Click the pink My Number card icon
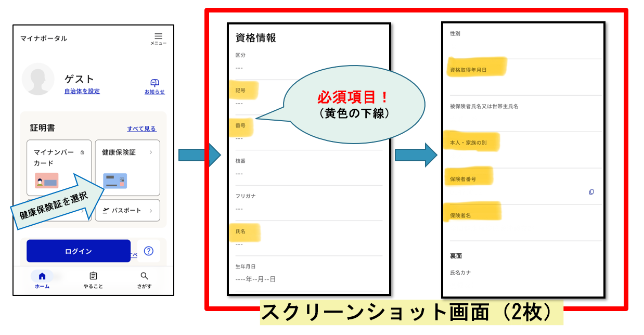This screenshot has height=335, width=644. coord(46,181)
